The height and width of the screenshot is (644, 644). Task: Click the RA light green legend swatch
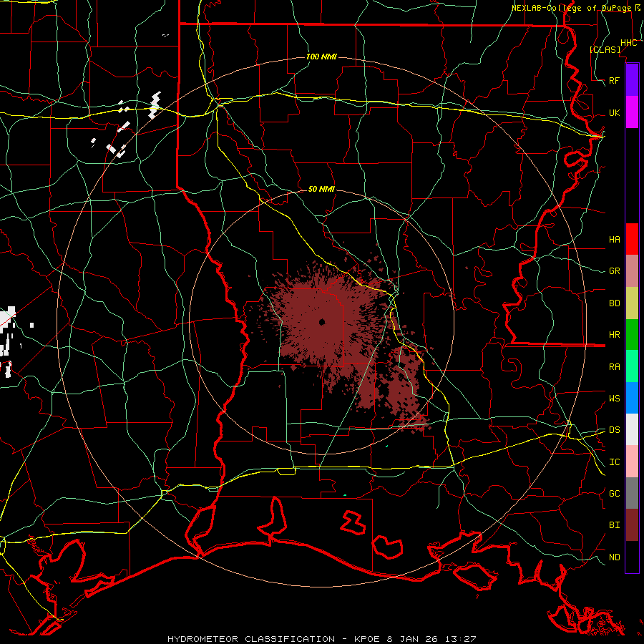pos(632,366)
